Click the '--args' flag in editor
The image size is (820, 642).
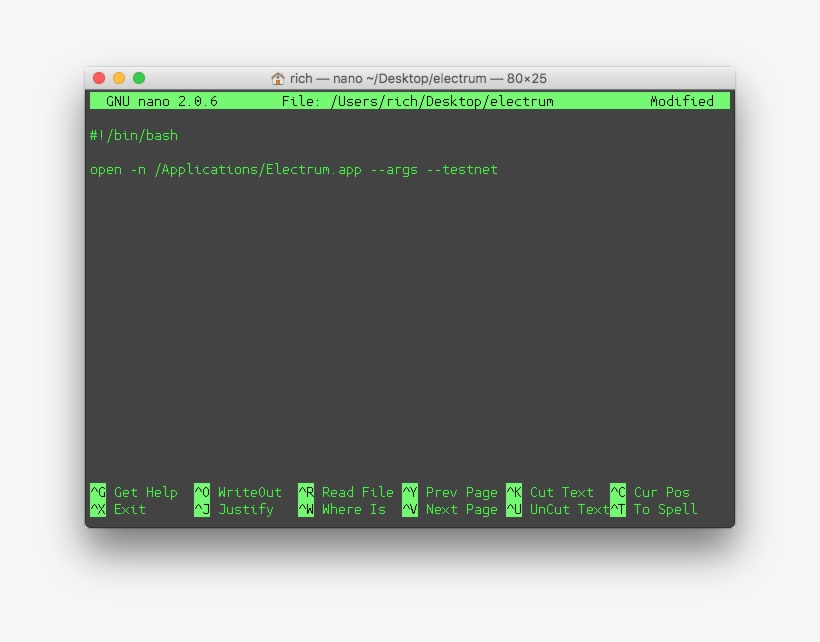click(394, 170)
